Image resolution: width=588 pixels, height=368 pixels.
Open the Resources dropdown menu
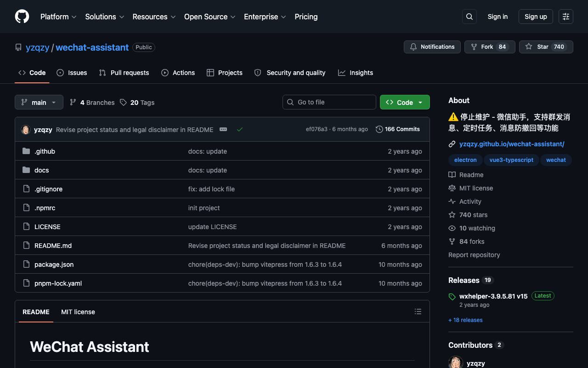point(154,17)
